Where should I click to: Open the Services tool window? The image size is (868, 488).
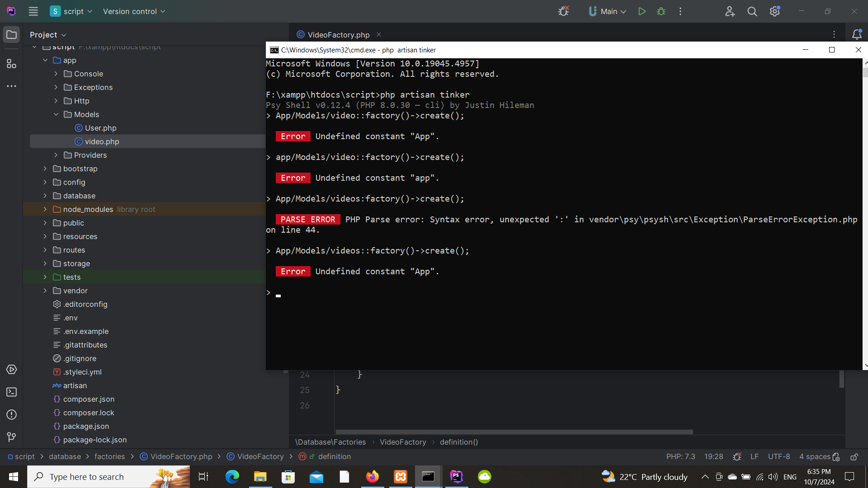coord(11,370)
